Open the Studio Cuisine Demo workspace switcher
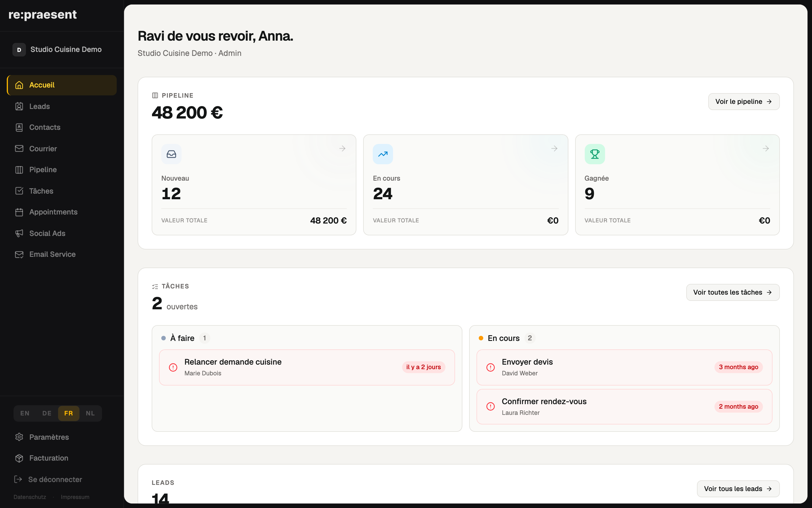The image size is (812, 508). (x=62, y=50)
